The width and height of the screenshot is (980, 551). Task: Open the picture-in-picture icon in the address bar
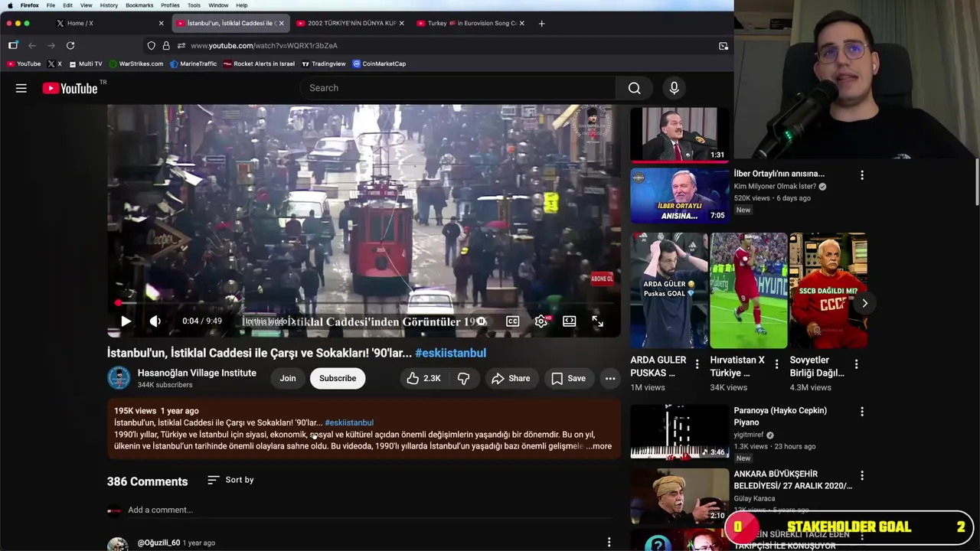click(724, 46)
